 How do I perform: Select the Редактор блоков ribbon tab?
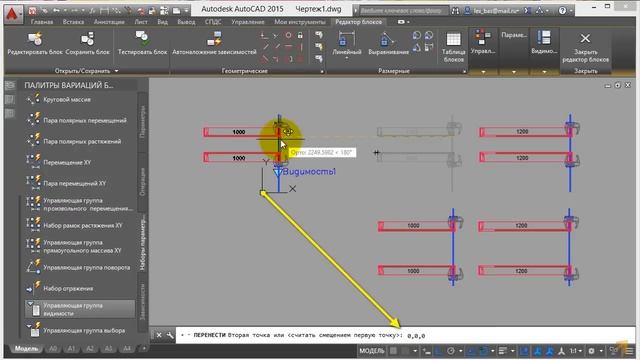358,22
